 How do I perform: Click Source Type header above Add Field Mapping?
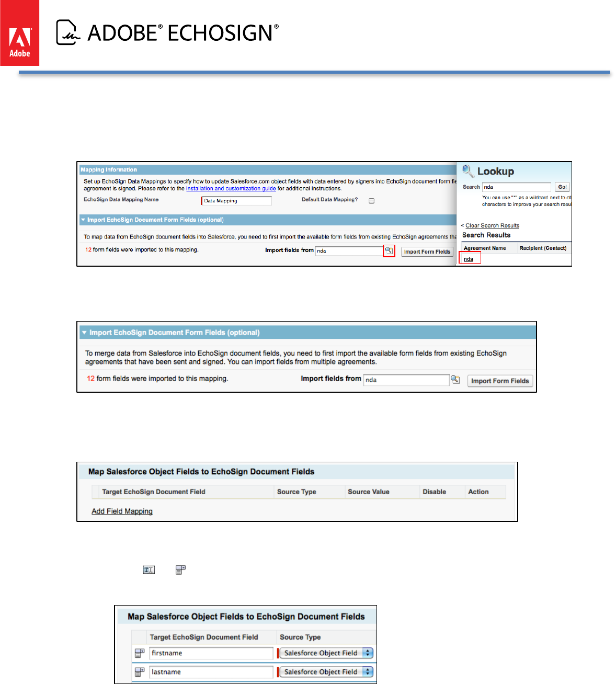tap(296, 492)
